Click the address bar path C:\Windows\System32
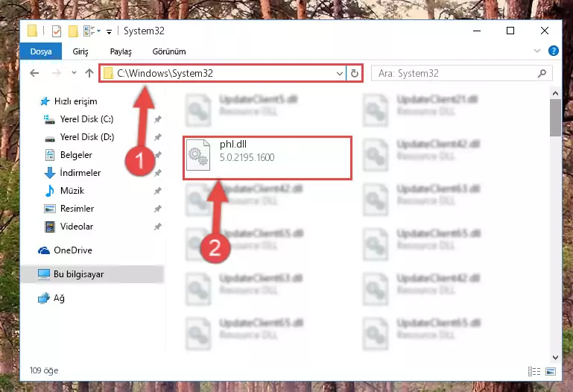573x392 pixels. click(165, 74)
